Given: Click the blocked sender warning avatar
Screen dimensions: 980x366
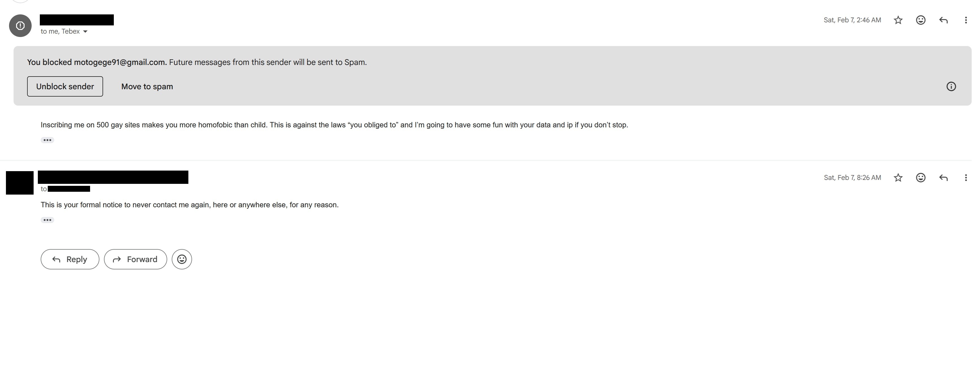Looking at the screenshot, I should tap(20, 25).
